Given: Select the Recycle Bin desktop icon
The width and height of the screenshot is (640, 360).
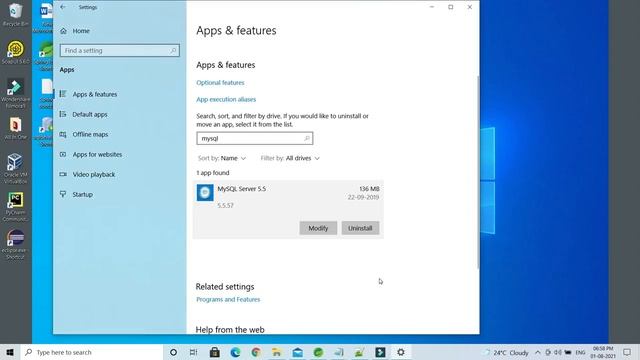Looking at the screenshot, I should (x=16, y=15).
